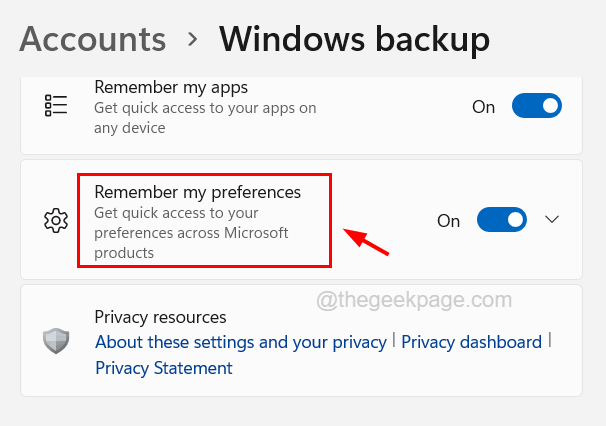Click the On label beside preferences toggle

click(x=449, y=220)
